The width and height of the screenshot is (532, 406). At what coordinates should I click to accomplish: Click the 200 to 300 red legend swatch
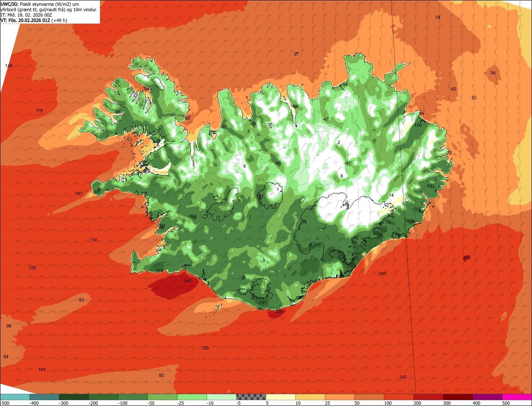(x=429, y=397)
